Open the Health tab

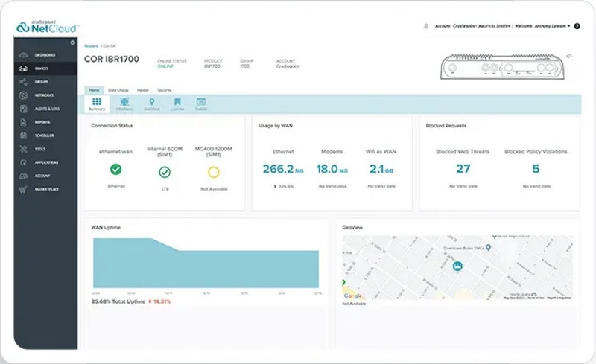point(143,89)
